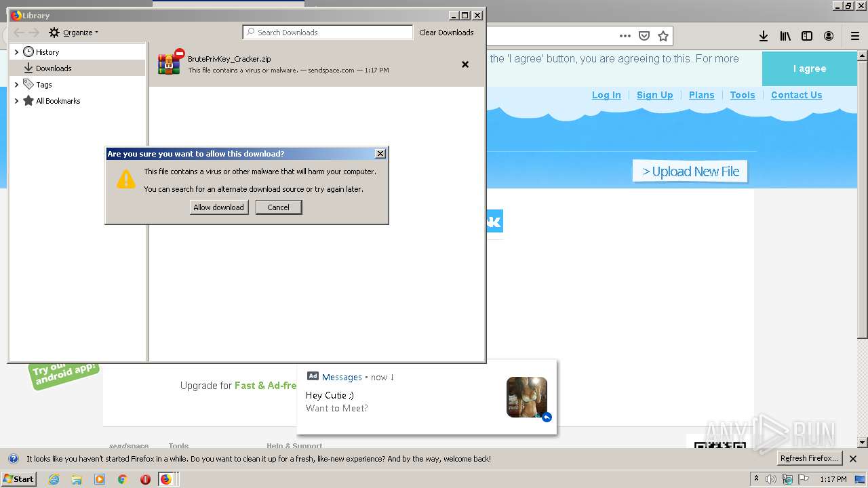Click Clear Downloads button
The image size is (868, 488).
pyautogui.click(x=446, y=33)
